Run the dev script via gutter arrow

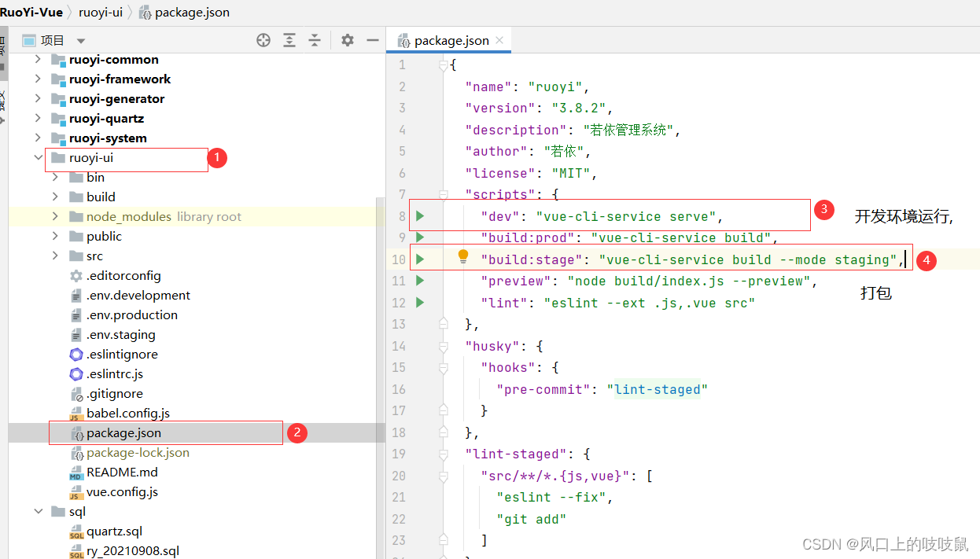click(420, 215)
